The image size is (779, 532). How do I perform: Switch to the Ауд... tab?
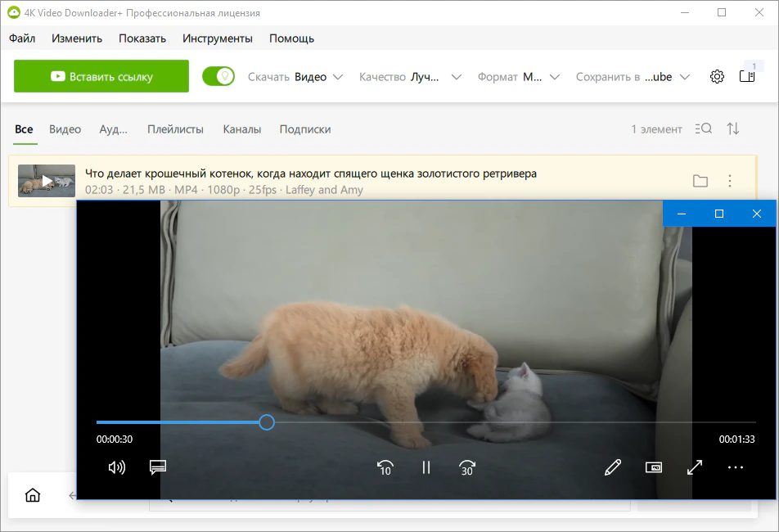tap(113, 129)
